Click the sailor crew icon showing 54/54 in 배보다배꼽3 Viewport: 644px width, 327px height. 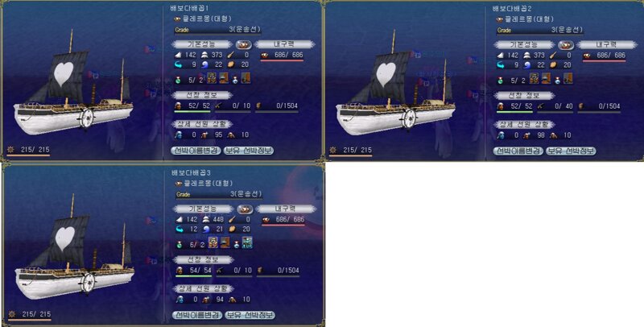(180, 271)
